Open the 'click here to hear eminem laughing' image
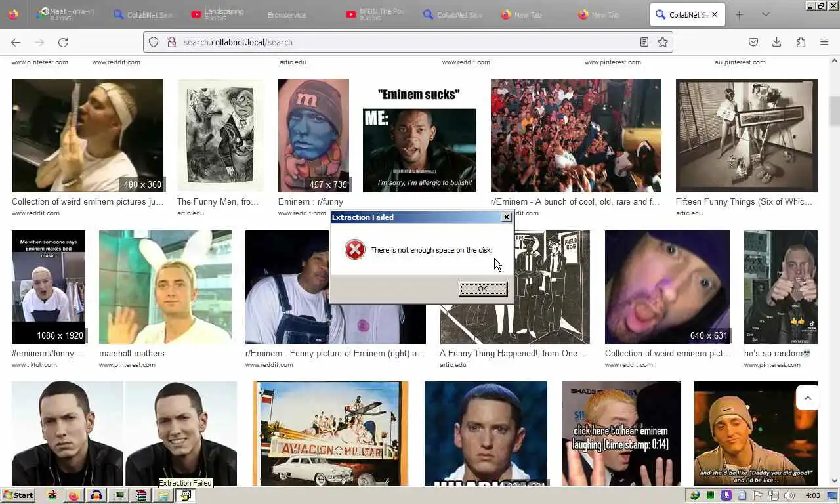 pos(621,433)
